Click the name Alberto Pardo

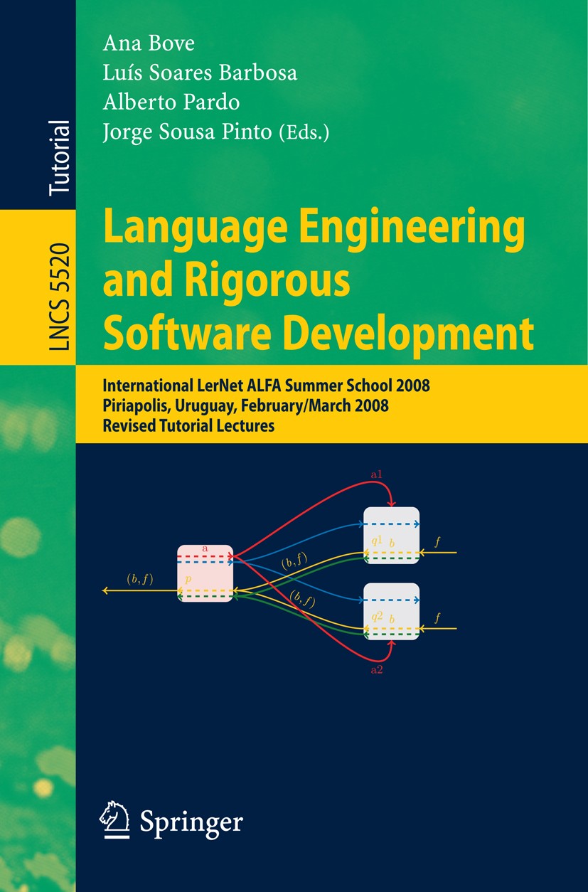click(171, 102)
